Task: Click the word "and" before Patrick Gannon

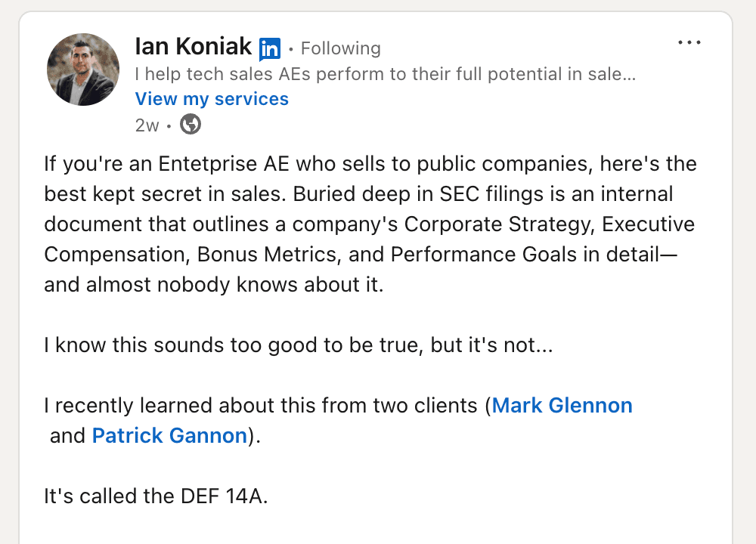Action: coord(67,436)
